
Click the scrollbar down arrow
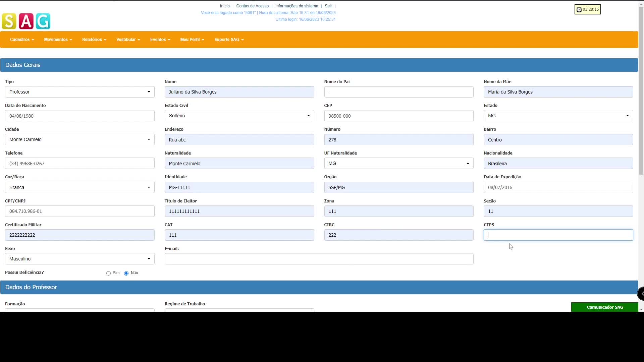pos(641,309)
